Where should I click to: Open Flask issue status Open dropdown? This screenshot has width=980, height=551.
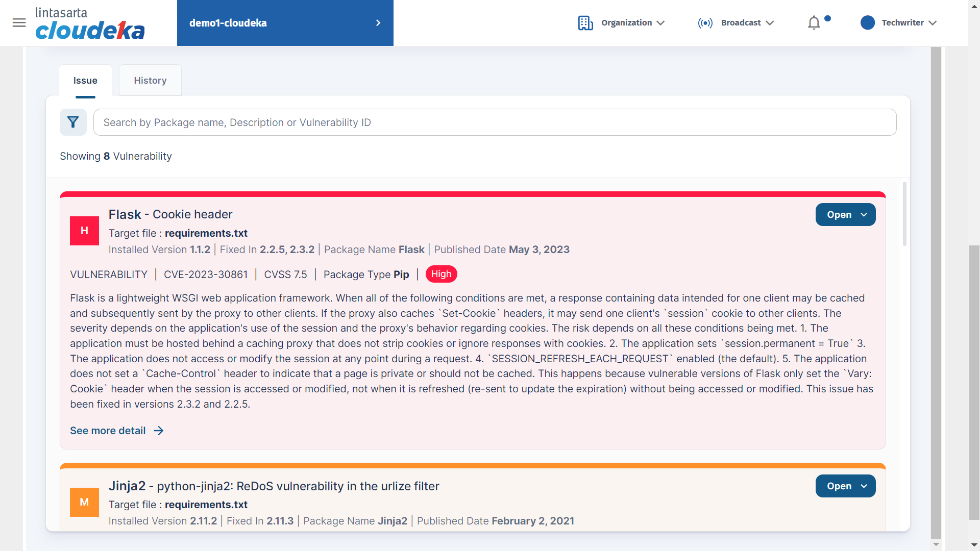[845, 215]
